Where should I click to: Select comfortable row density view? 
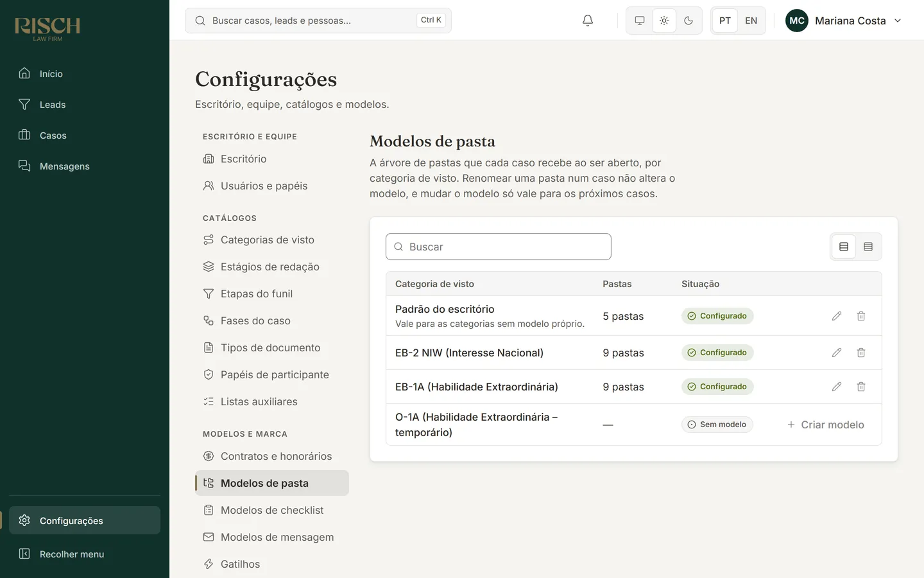(844, 247)
